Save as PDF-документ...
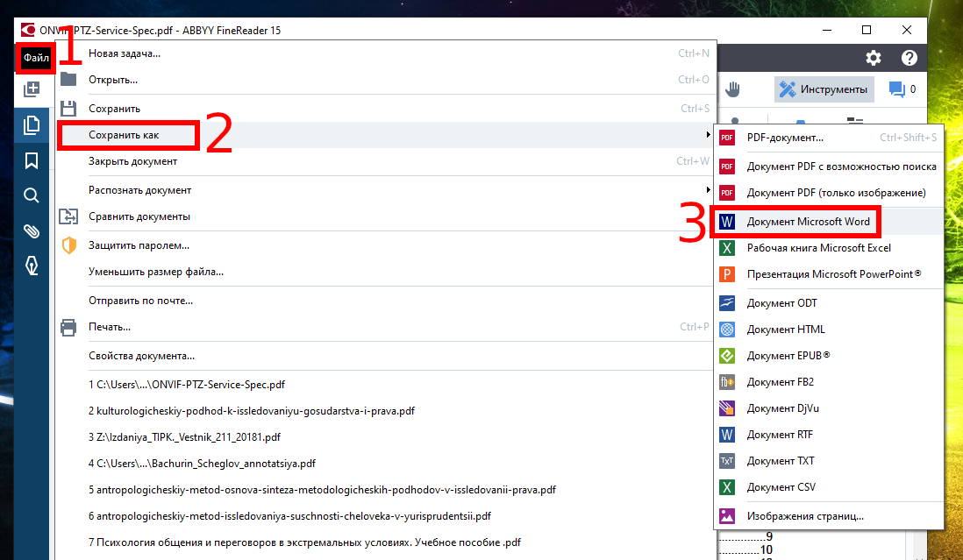963x560 pixels. [829, 138]
